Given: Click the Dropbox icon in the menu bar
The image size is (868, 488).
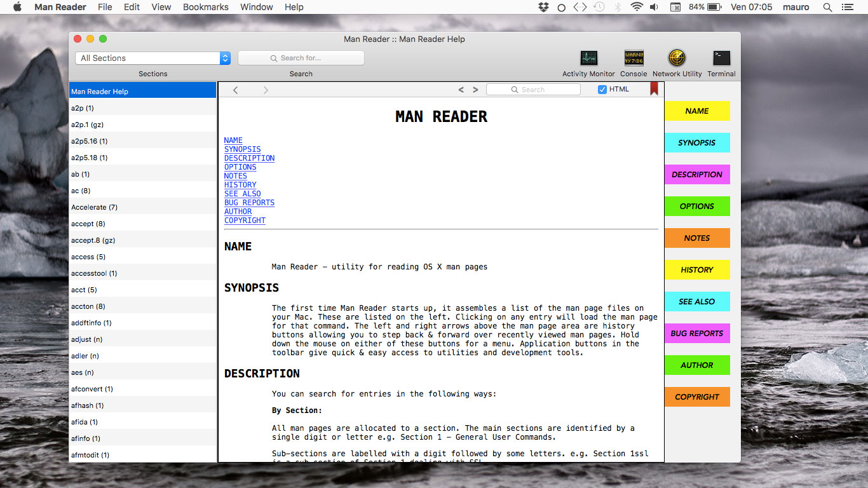Looking at the screenshot, I should click(x=543, y=7).
